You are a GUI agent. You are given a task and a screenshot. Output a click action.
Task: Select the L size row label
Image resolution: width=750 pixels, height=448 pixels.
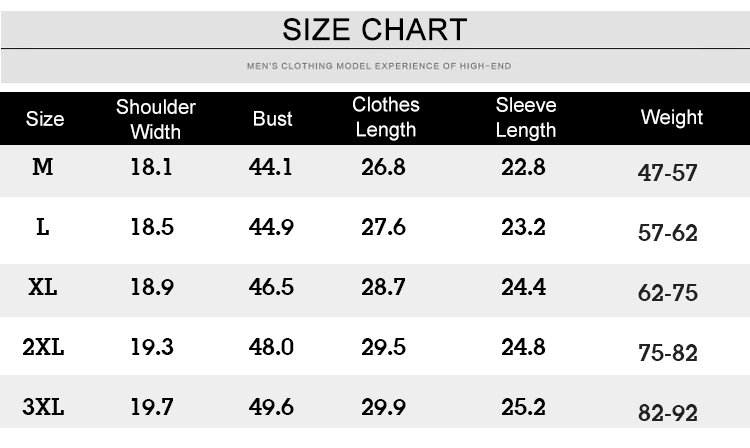click(x=43, y=227)
